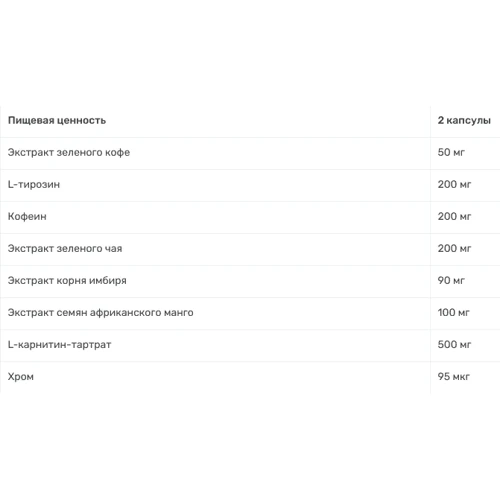Click the '2 капсулы' column header
Viewport: 500px width, 500px height.
tap(464, 120)
